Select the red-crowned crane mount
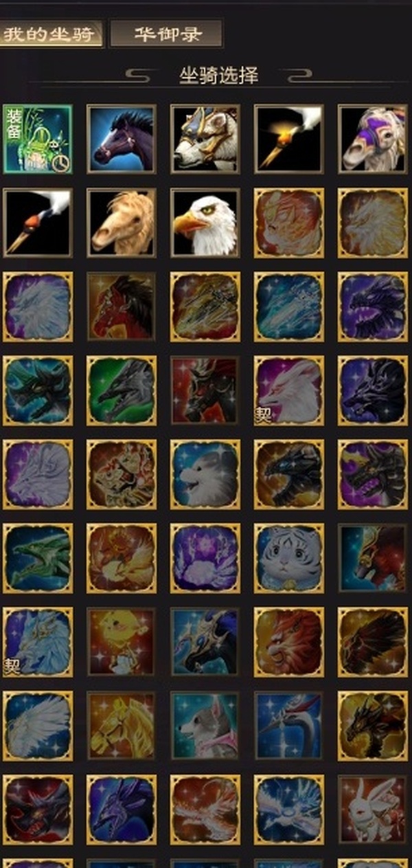The width and height of the screenshot is (412, 868). click(289, 726)
